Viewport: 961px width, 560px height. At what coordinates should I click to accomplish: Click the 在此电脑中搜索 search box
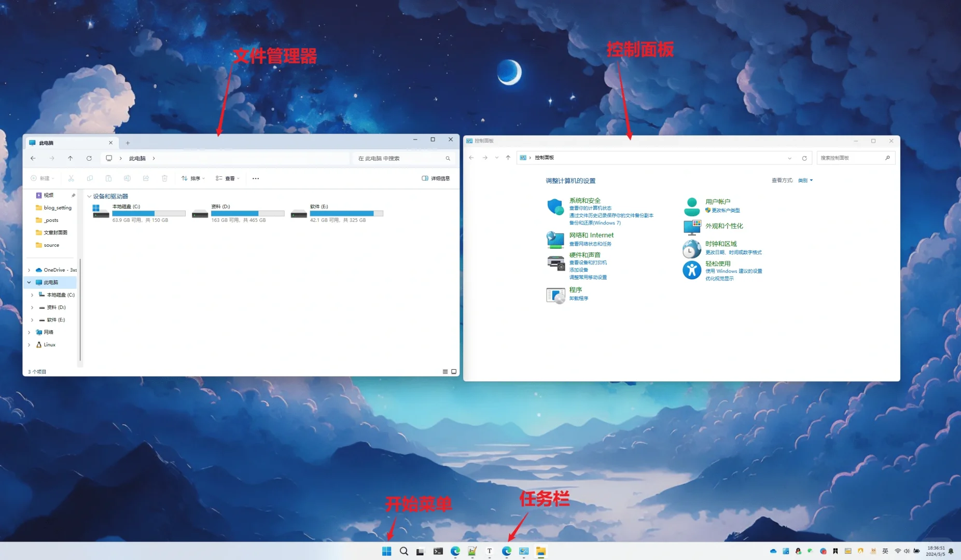402,158
